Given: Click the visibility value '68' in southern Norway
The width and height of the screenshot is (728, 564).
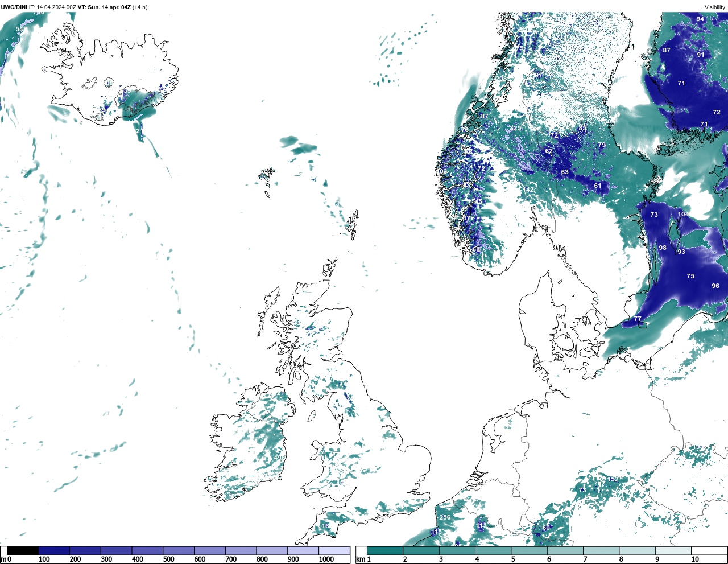Looking at the screenshot, I should coord(476,249).
